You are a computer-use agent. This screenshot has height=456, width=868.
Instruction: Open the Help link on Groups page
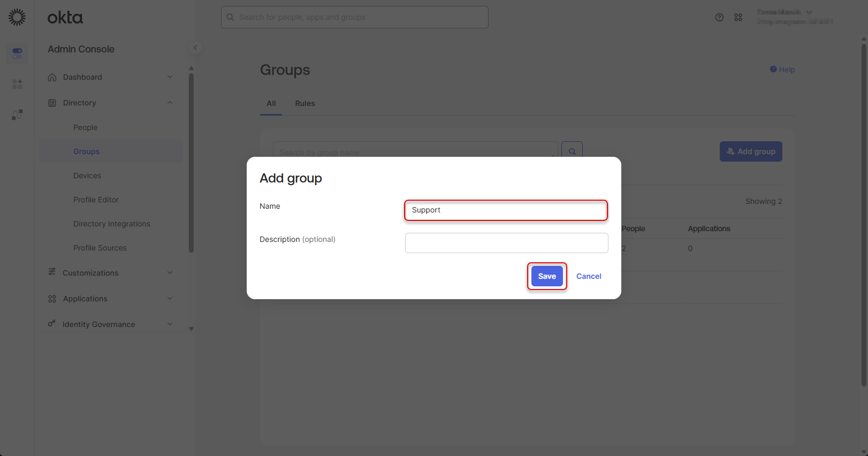tap(782, 70)
